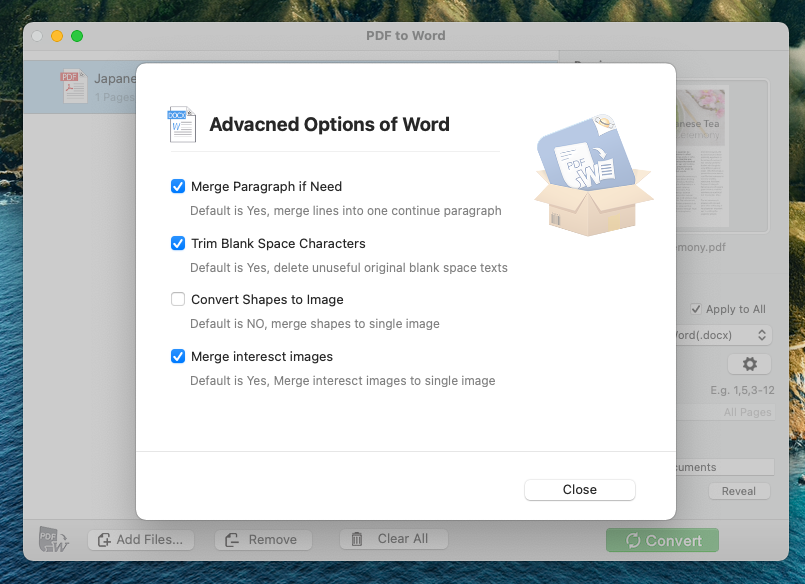Click the Reveal button

click(739, 491)
